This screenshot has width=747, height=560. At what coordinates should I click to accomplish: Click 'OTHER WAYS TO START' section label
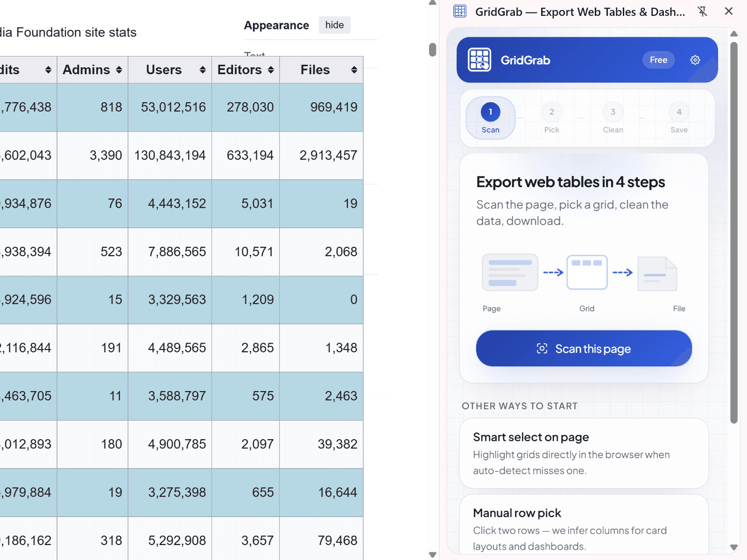coord(520,406)
